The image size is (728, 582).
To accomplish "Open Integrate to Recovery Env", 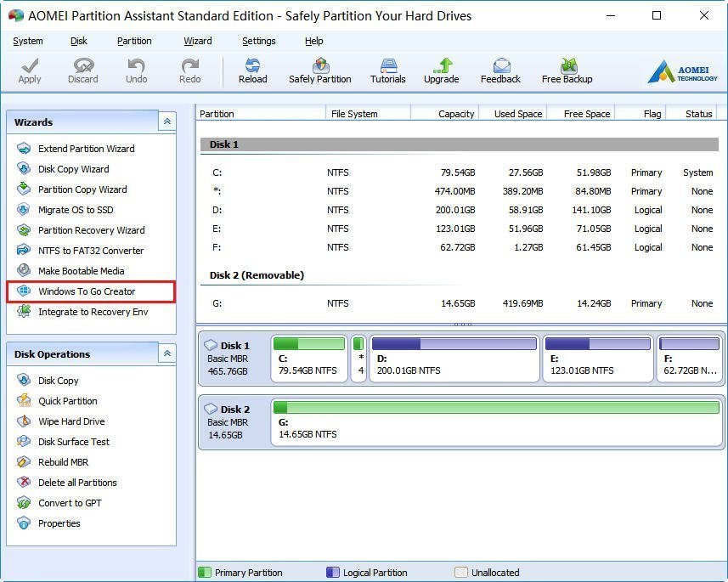I will coord(93,312).
